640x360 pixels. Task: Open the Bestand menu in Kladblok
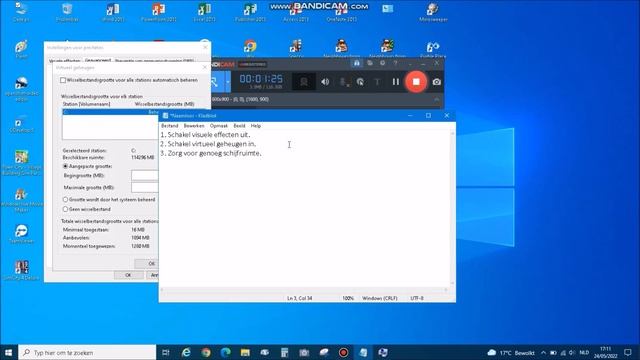pos(169,126)
